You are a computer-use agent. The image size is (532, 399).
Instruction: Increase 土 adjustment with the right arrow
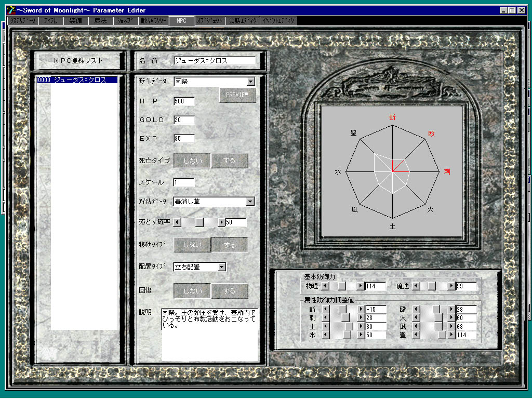click(x=361, y=326)
